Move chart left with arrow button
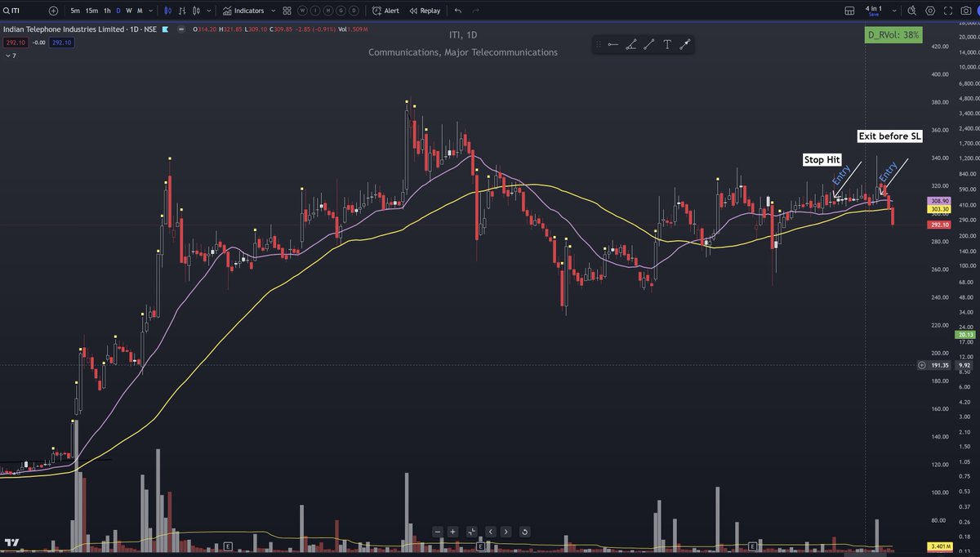This screenshot has width=980, height=557. pyautogui.click(x=490, y=532)
